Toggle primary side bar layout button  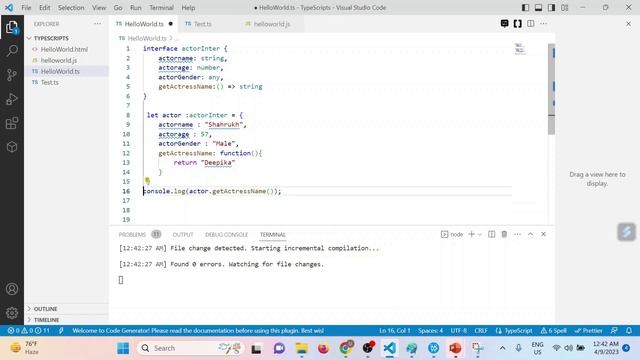(x=526, y=8)
